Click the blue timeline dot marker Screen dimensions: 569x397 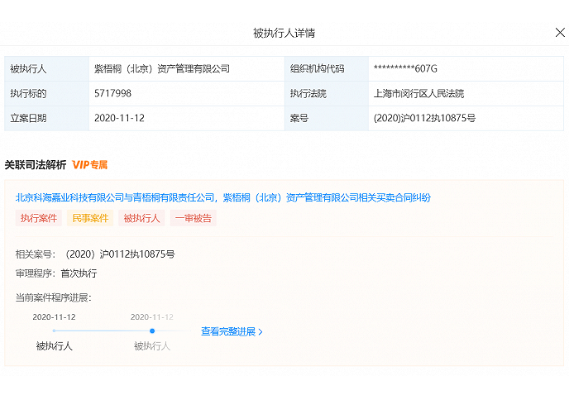click(x=152, y=331)
